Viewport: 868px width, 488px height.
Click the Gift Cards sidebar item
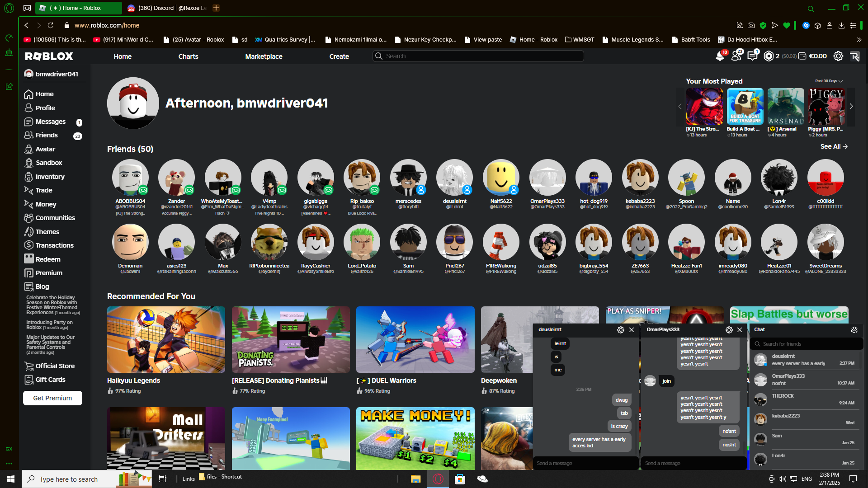click(x=50, y=380)
